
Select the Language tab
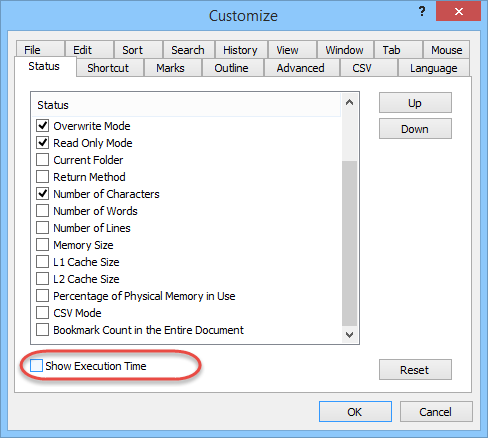[433, 68]
